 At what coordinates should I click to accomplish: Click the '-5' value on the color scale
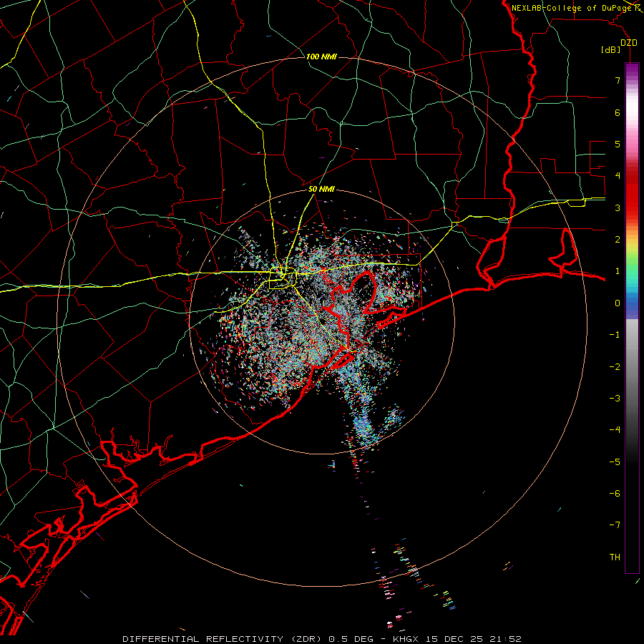point(615,462)
